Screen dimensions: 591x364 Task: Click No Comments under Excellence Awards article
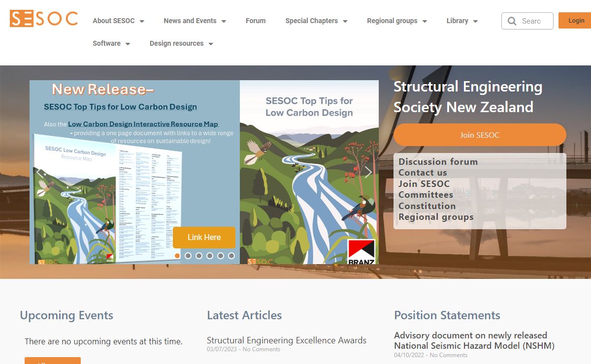coord(262,349)
